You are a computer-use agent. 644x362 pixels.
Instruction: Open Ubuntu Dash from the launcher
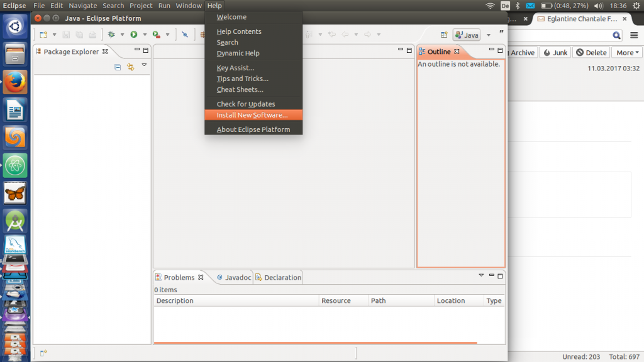coord(15,26)
